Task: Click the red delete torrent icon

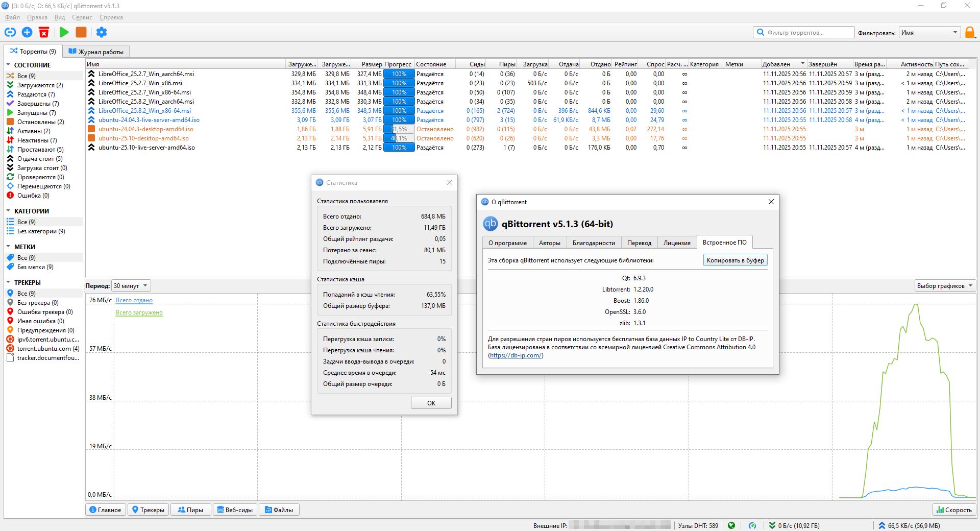Action: (44, 32)
